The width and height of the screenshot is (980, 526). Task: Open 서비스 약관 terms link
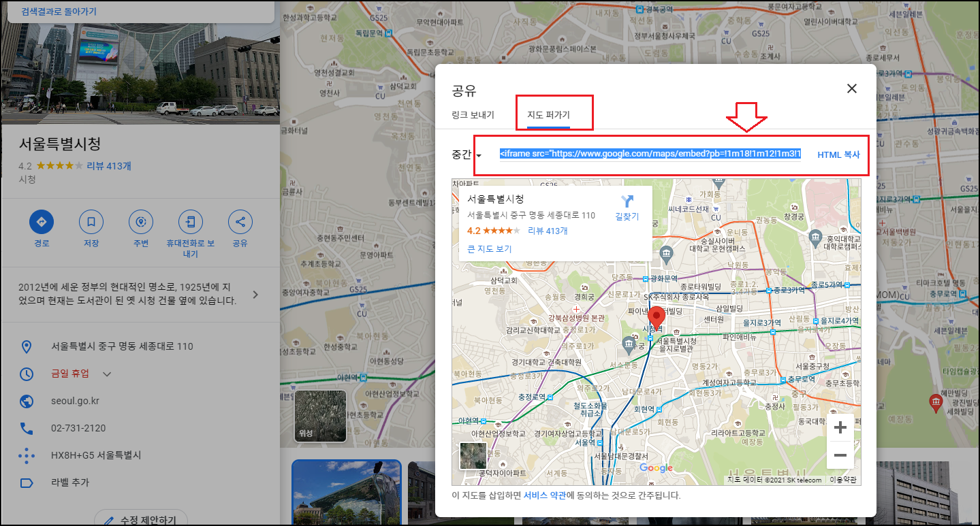coord(545,496)
